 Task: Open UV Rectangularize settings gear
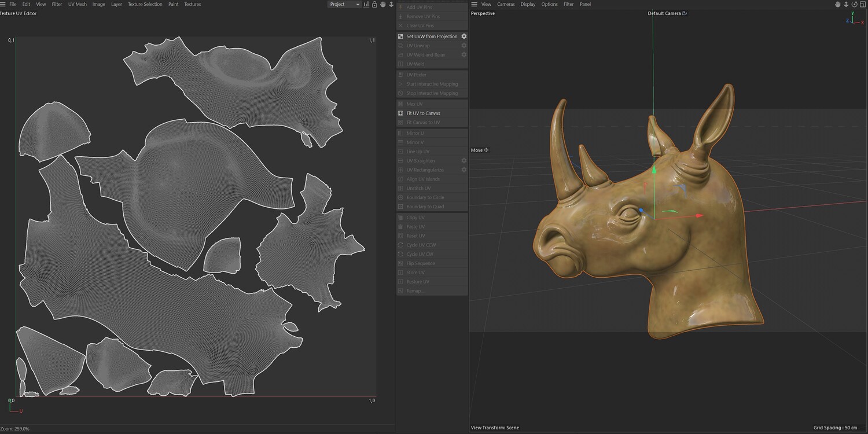coord(464,170)
